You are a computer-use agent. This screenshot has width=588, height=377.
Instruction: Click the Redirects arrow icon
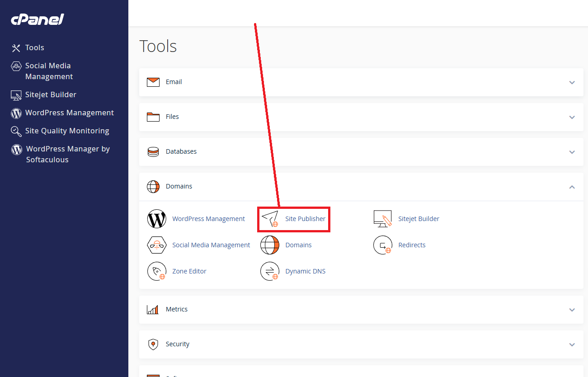383,245
